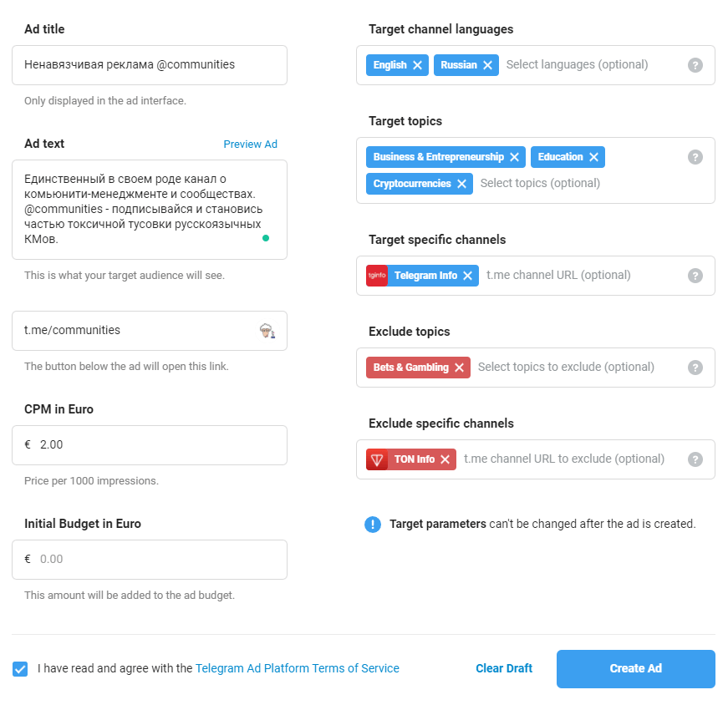Open help icon for target topics
This screenshot has height=705, width=728.
(695, 157)
